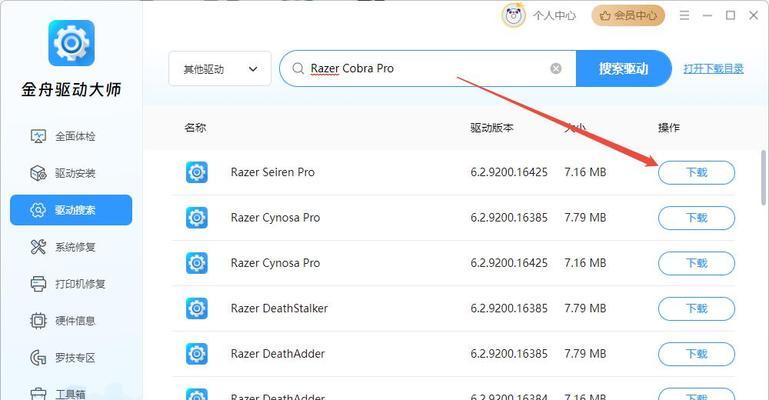Screen dimensions: 769x400
Task: Click the Razer Seiren Pro name
Action: (273, 172)
